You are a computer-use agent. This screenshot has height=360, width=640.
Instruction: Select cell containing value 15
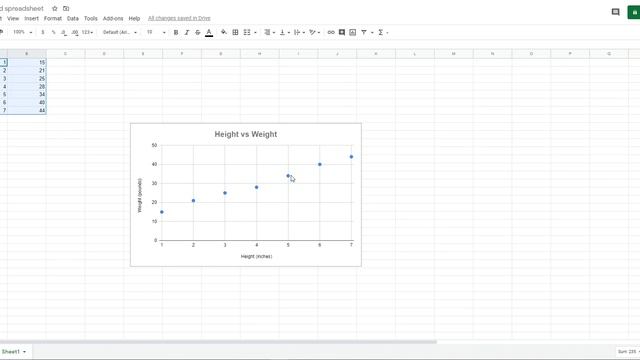(x=27, y=62)
